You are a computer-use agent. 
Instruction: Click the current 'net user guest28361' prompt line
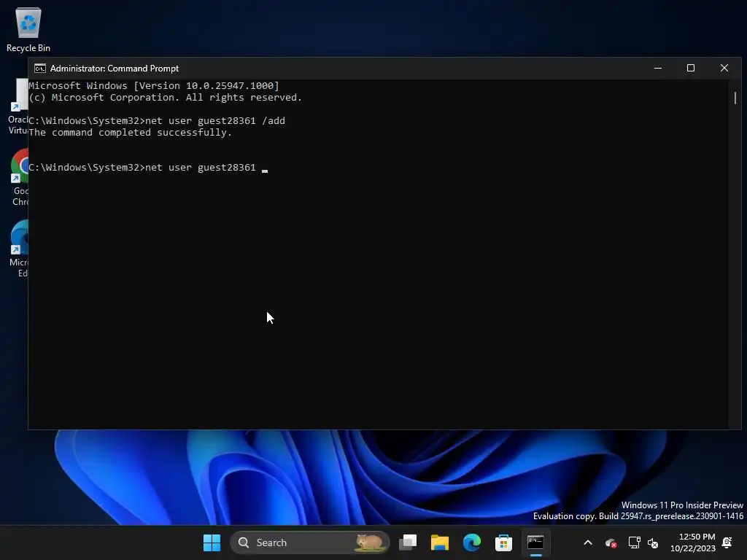[148, 168]
